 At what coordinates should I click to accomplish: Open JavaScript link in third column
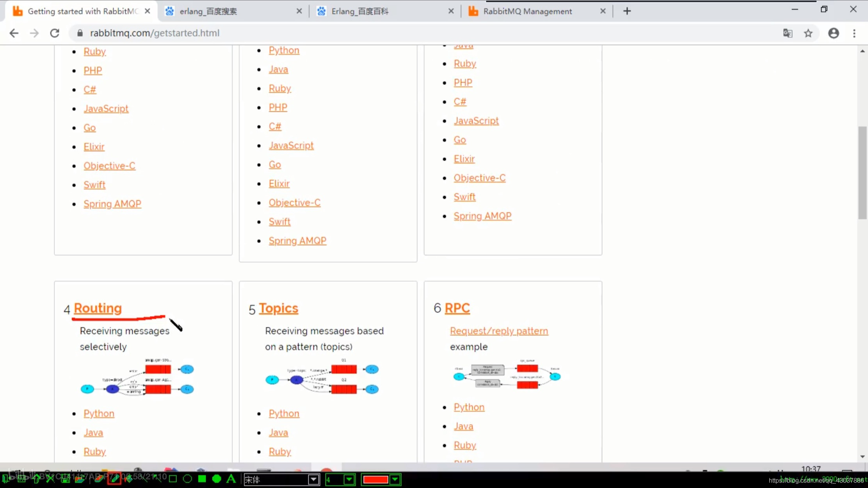click(x=476, y=121)
